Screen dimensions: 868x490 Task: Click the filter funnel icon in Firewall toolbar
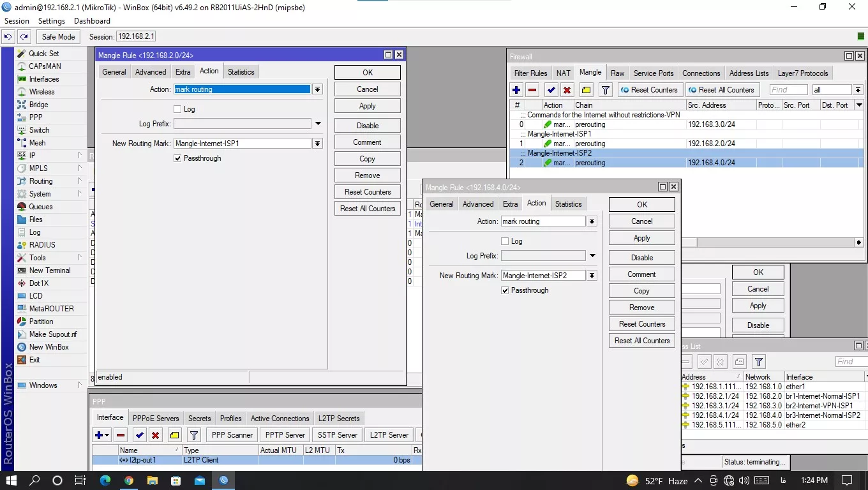pyautogui.click(x=606, y=90)
